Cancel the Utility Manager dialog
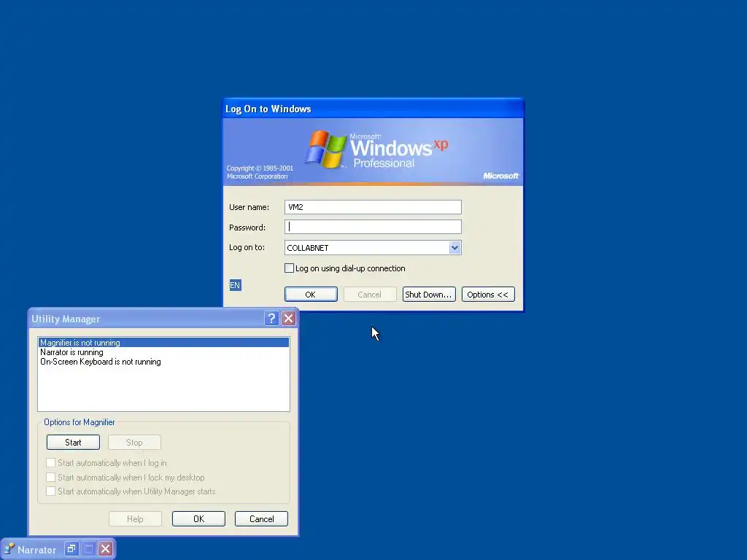 pos(262,519)
